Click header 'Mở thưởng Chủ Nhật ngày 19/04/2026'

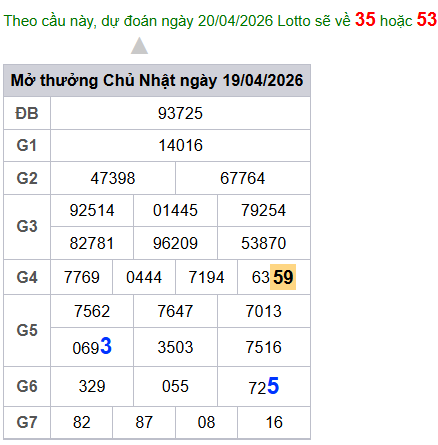[157, 80]
